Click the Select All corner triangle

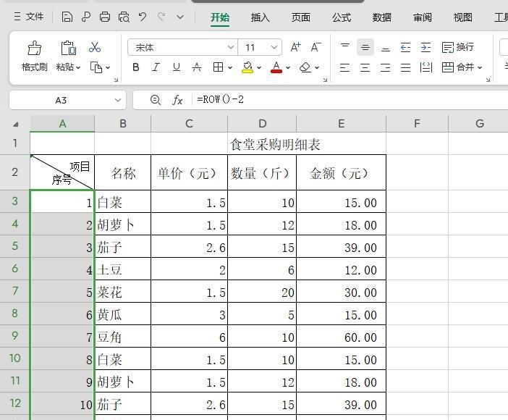pyautogui.click(x=15, y=125)
